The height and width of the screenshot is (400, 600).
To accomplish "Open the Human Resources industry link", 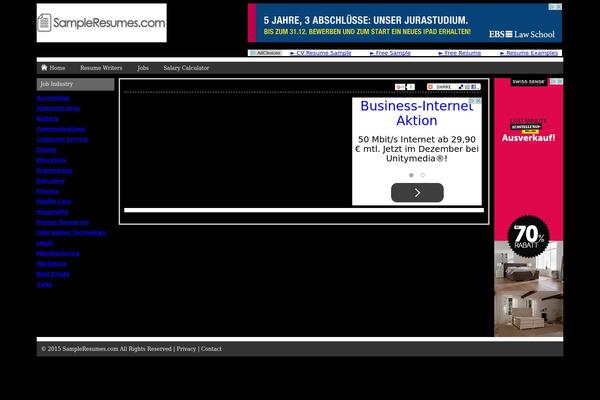I will (x=63, y=222).
